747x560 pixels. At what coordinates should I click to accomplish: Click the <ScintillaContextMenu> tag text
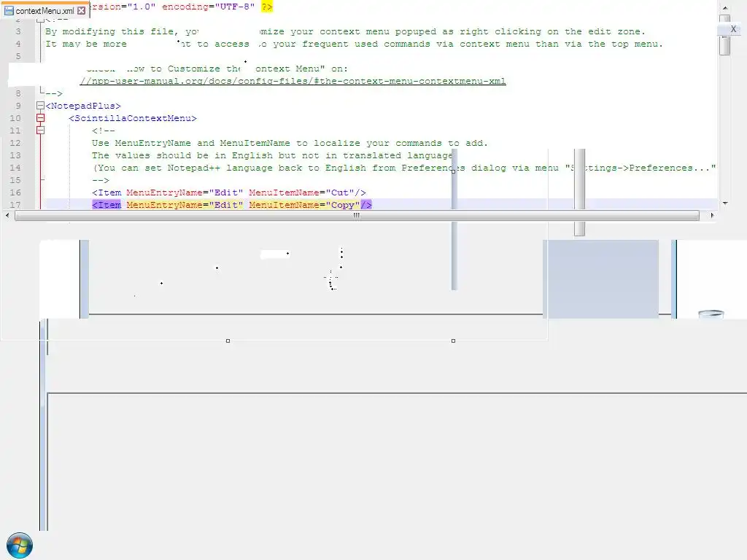click(x=133, y=118)
